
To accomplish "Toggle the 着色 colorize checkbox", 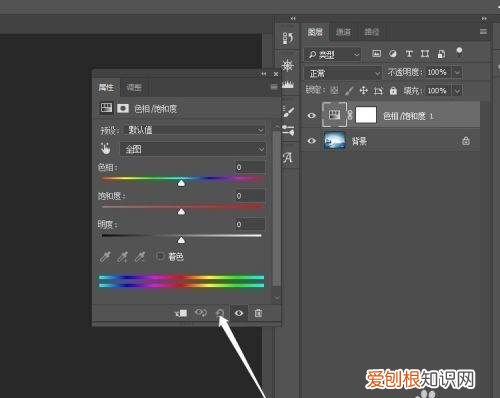I will tap(160, 256).
